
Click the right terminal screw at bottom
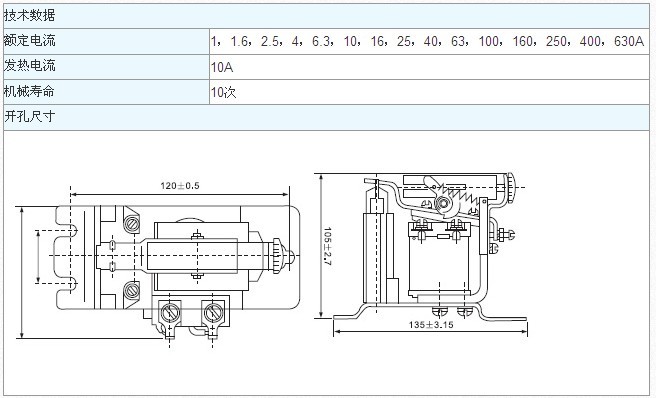tap(213, 312)
